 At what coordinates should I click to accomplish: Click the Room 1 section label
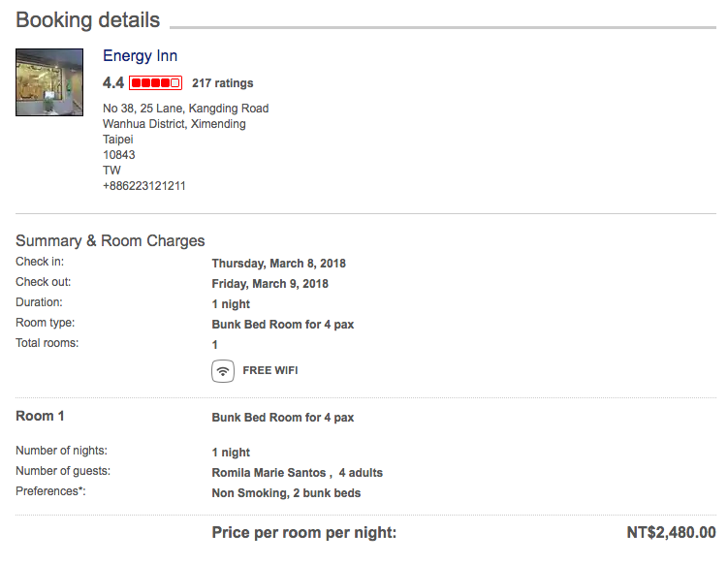coord(40,416)
